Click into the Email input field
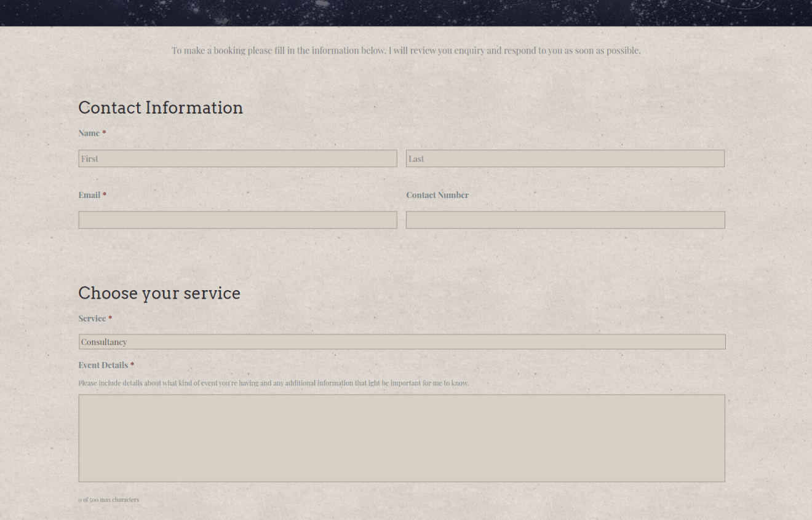812x520 pixels. [x=237, y=220]
